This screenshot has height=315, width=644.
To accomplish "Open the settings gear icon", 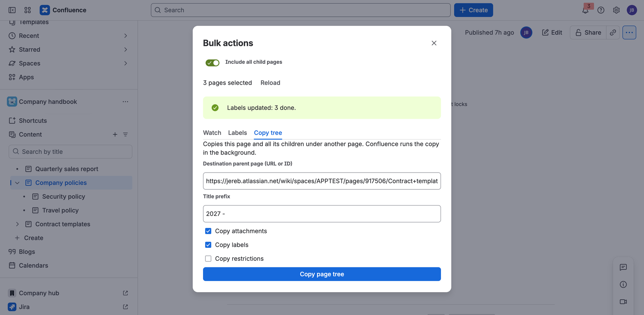I will 616,10.
